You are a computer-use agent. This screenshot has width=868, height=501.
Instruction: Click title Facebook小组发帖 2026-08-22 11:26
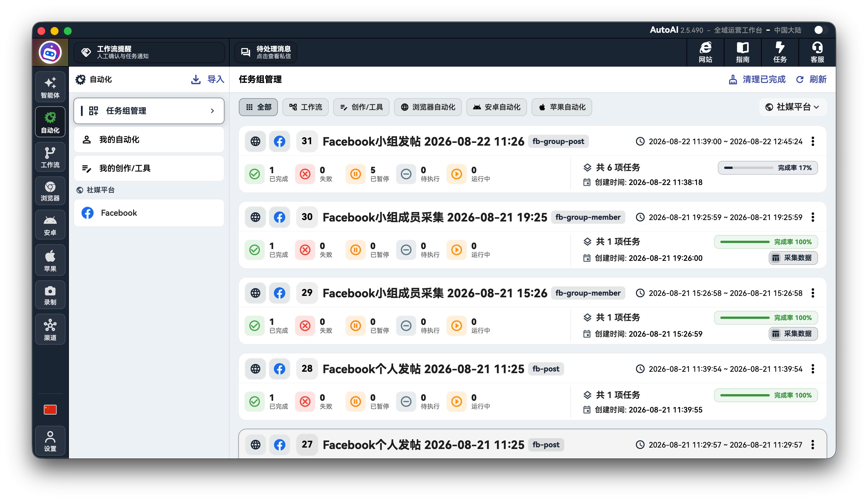[x=423, y=141]
